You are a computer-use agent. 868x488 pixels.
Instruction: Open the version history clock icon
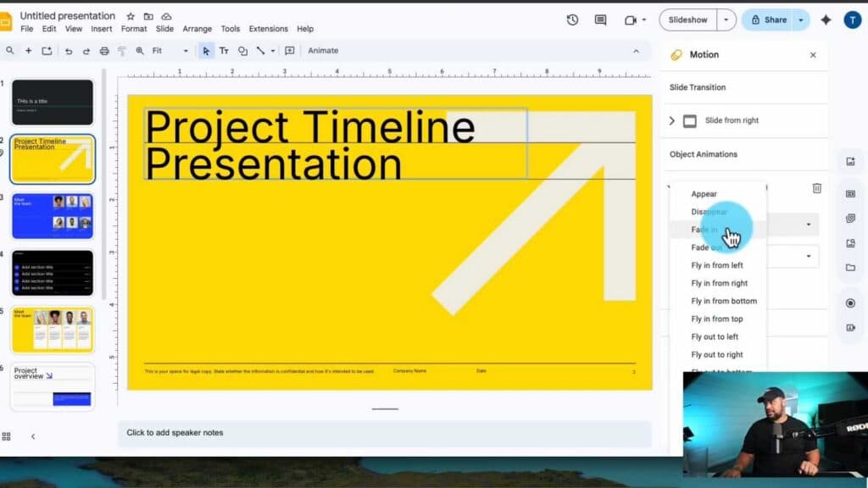pyautogui.click(x=572, y=20)
